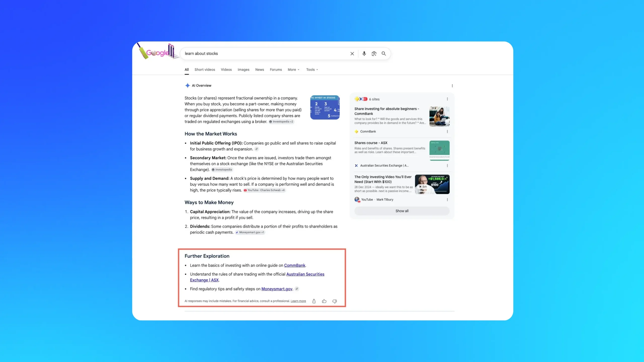Open Moneysmart.gov +1 source chip
The image size is (644, 362).
(250, 233)
